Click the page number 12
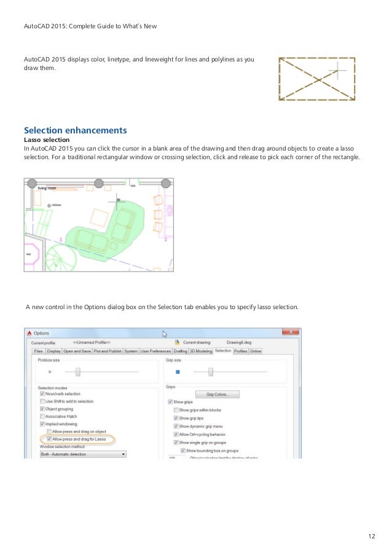The image size is (392, 555). pos(372,536)
